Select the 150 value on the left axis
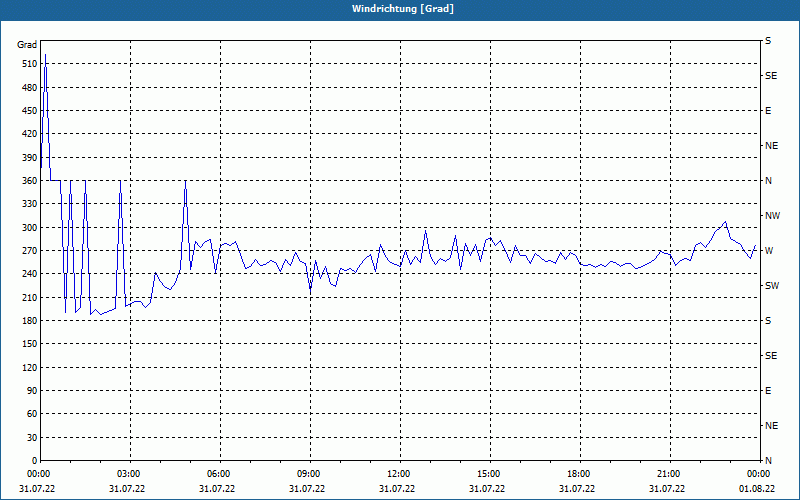Image resolution: width=800 pixels, height=500 pixels. click(x=30, y=344)
